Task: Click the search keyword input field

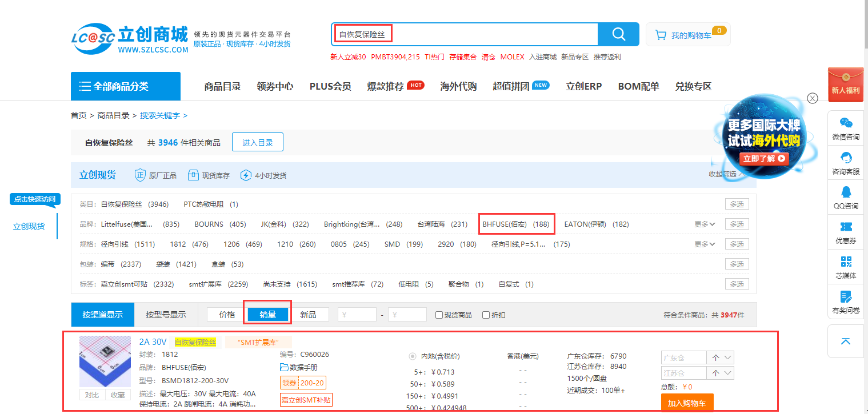Action: point(464,34)
